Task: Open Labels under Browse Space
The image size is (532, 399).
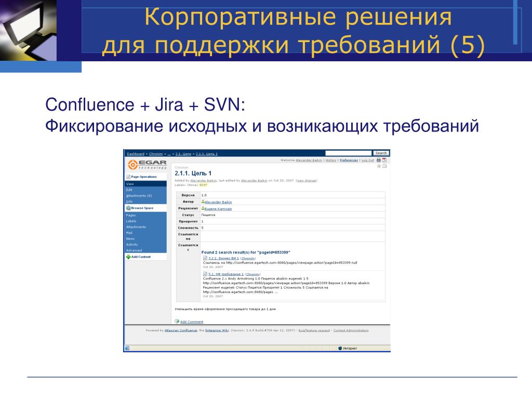Action: (131, 221)
